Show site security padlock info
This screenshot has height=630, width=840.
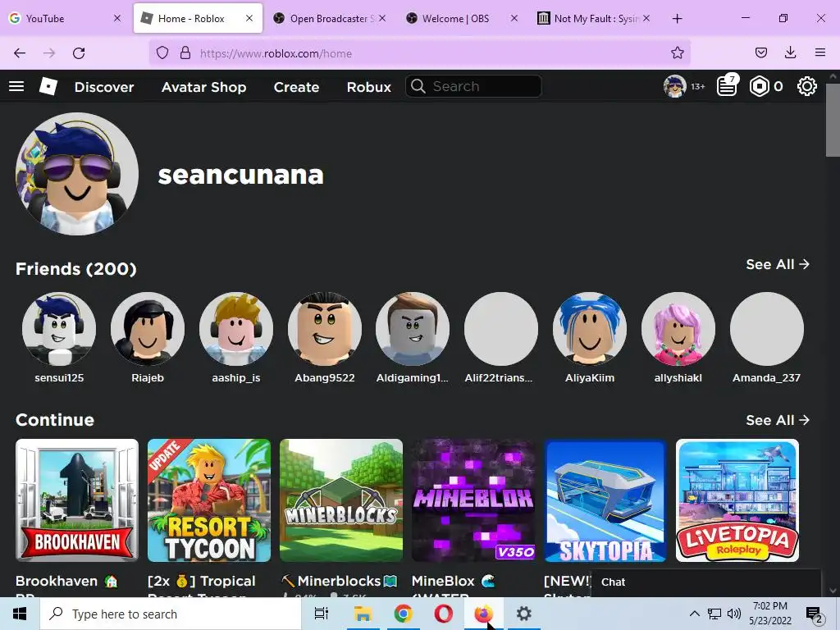click(185, 53)
